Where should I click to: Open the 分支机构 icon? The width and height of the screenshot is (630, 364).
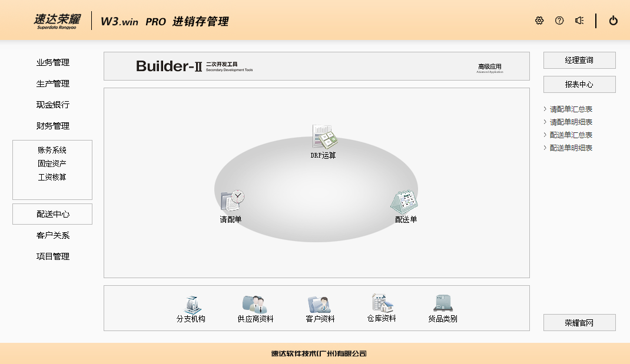click(191, 304)
